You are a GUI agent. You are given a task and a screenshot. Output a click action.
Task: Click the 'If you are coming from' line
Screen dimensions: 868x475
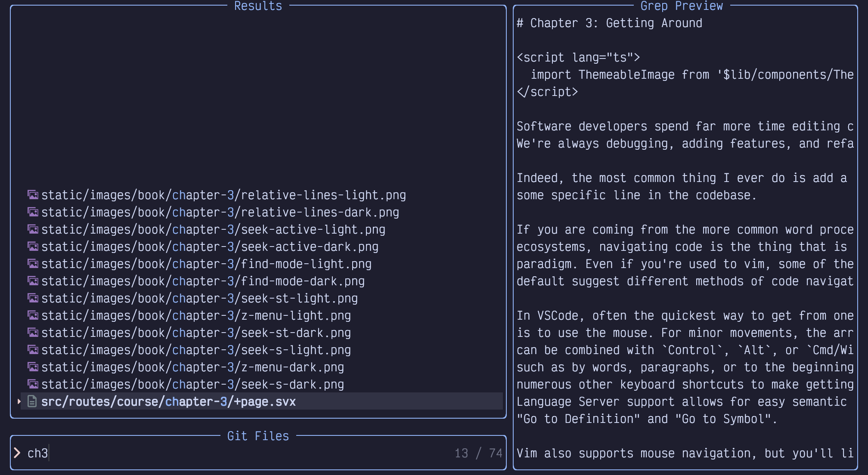[x=685, y=229]
